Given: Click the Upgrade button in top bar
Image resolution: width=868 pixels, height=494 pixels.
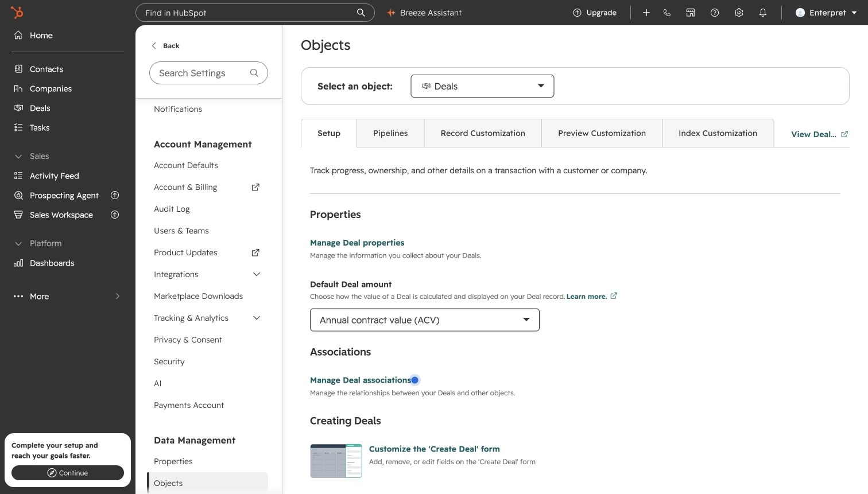Looking at the screenshot, I should (x=595, y=13).
